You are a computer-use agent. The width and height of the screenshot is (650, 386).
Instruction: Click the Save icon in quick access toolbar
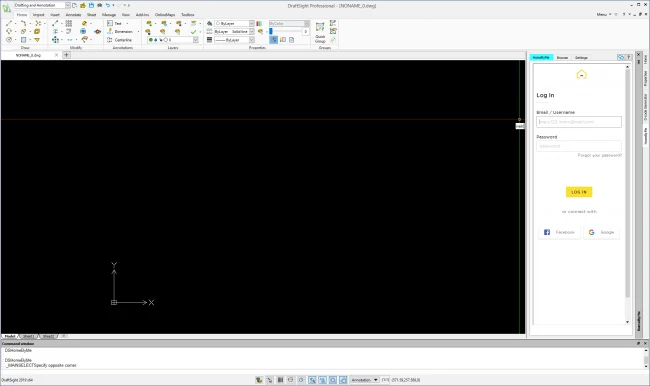pos(91,5)
